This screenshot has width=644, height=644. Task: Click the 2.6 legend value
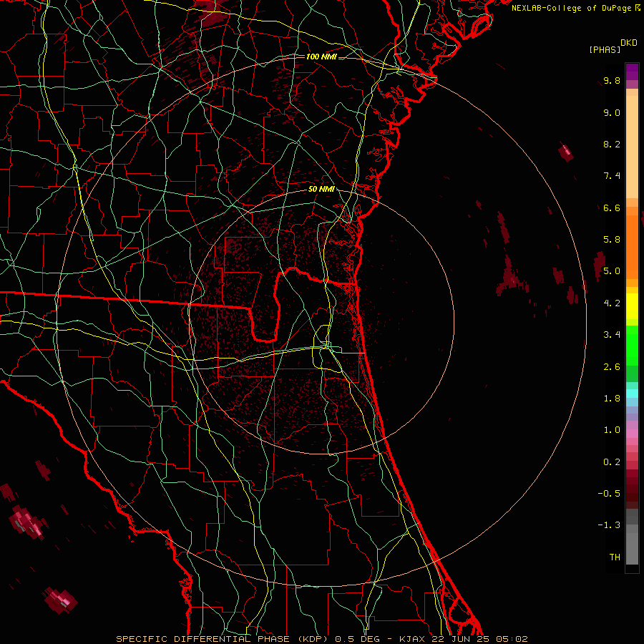[612, 367]
